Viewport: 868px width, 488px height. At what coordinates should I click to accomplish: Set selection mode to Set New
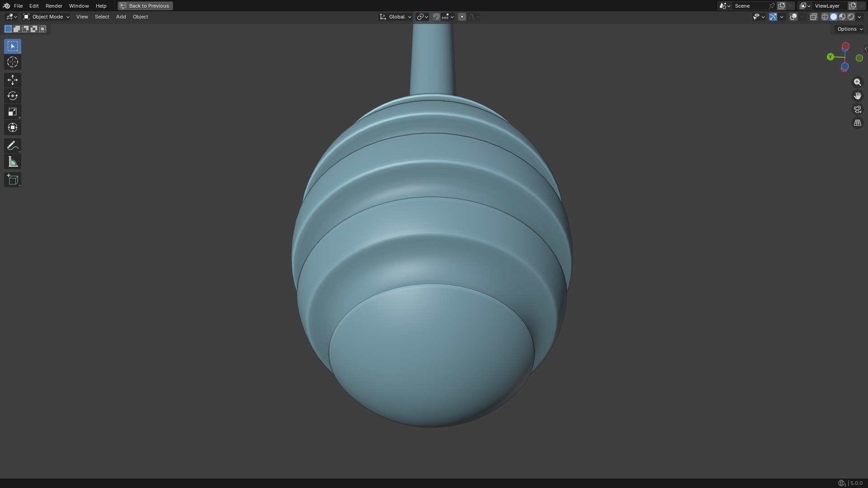coord(8,29)
